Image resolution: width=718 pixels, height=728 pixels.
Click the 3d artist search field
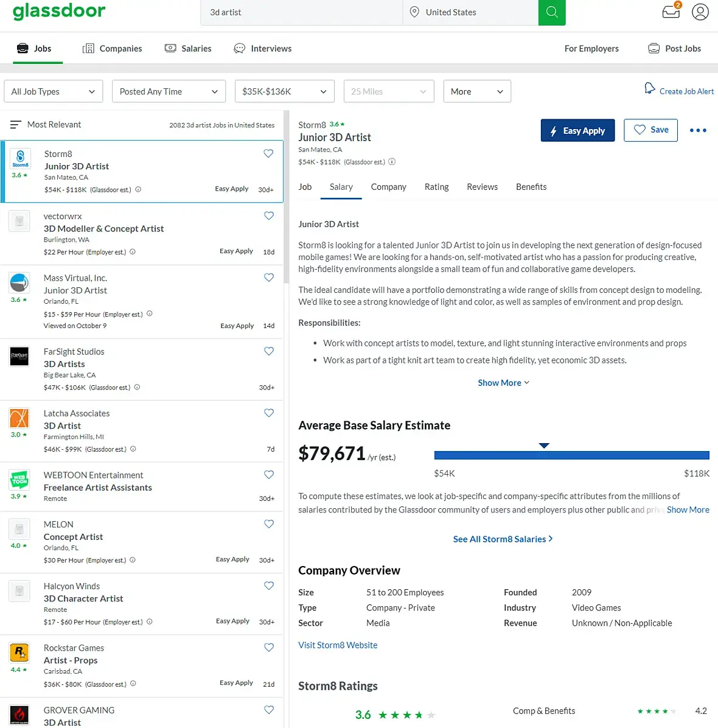pos(302,13)
